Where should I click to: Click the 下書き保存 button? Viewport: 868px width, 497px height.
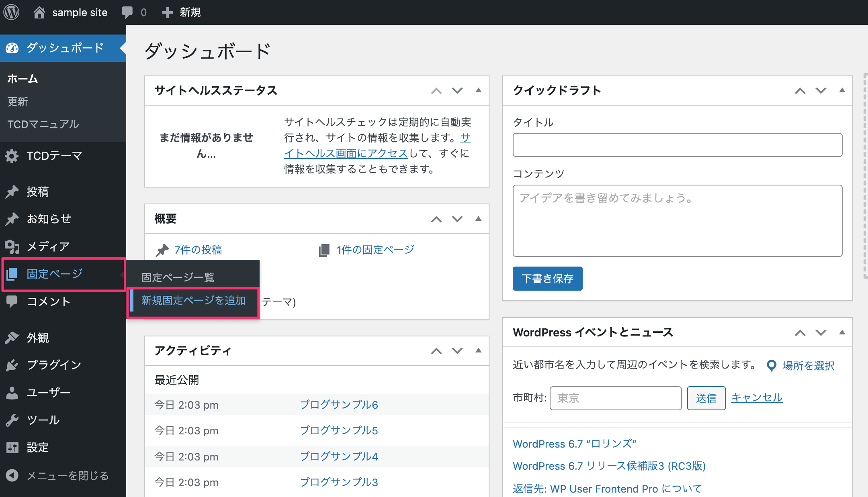[547, 279]
